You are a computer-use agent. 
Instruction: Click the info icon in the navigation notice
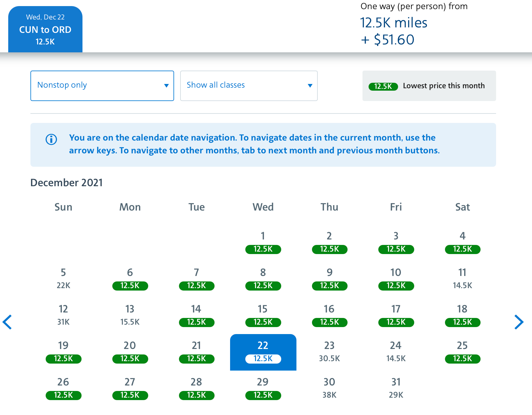(x=51, y=139)
